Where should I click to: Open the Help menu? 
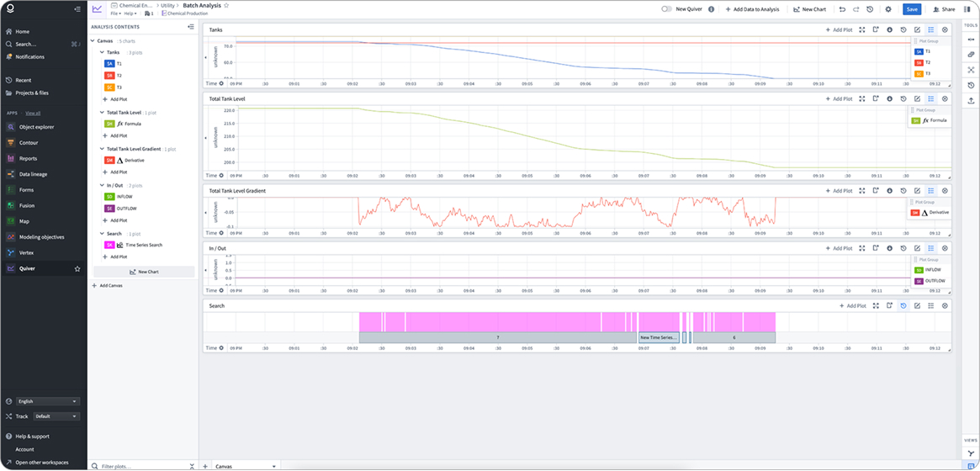pos(130,13)
